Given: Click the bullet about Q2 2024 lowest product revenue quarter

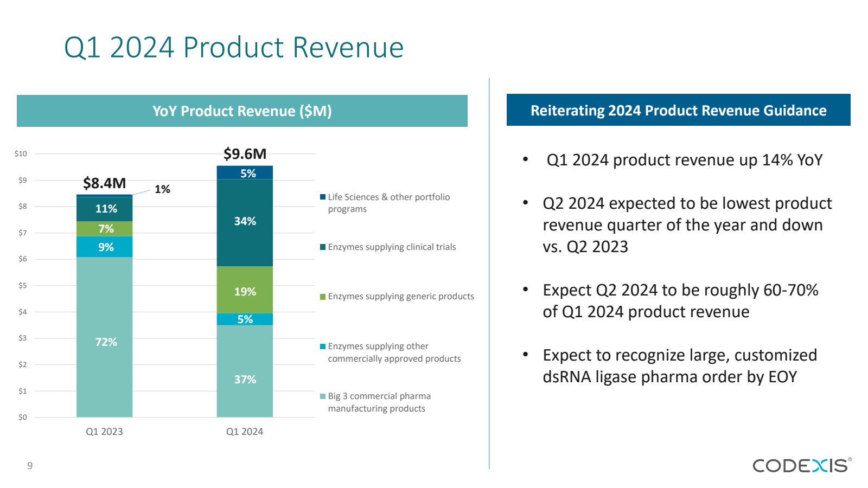Looking at the screenshot, I should [687, 225].
